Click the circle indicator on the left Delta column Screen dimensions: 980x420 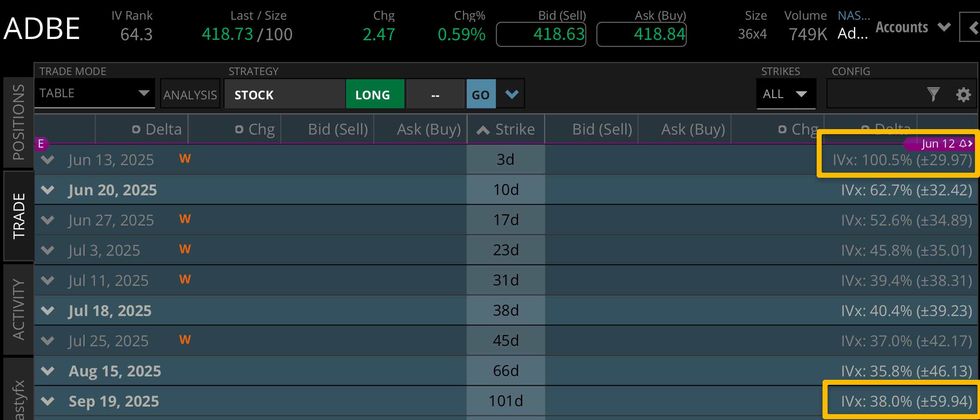click(136, 129)
